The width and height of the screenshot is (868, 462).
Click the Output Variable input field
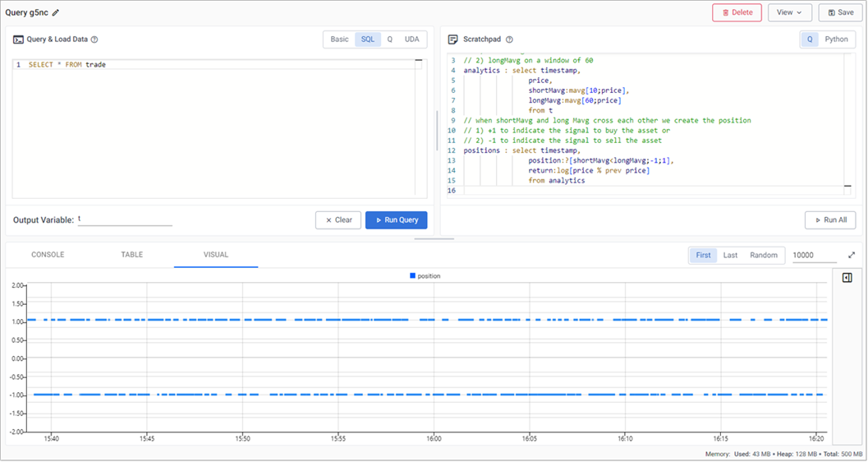[125, 219]
